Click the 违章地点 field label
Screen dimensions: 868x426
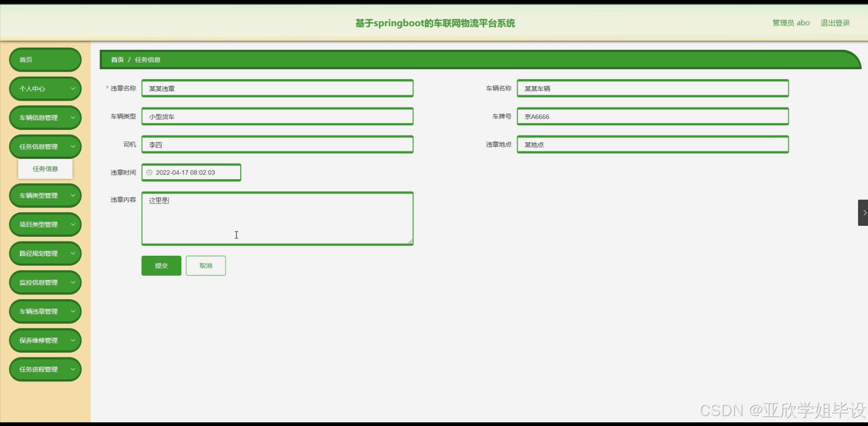click(x=499, y=144)
